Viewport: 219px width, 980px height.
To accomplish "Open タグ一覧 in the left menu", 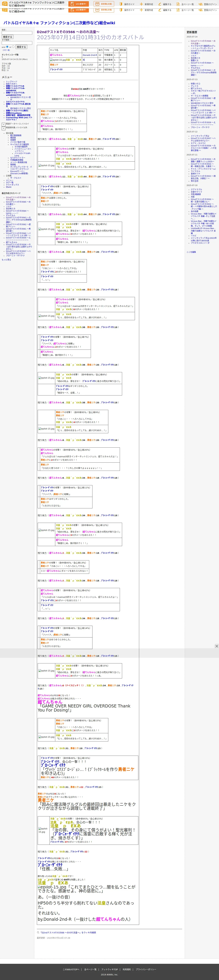I will [10, 182].
